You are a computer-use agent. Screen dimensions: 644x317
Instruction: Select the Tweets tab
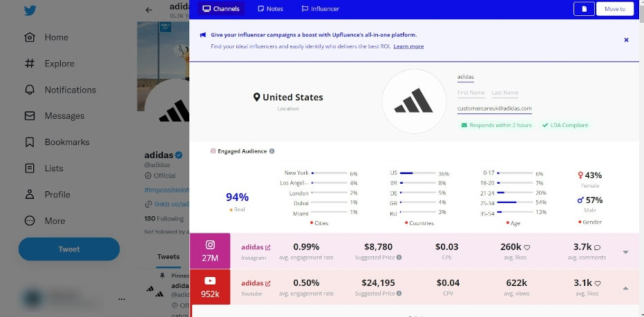coord(169,257)
